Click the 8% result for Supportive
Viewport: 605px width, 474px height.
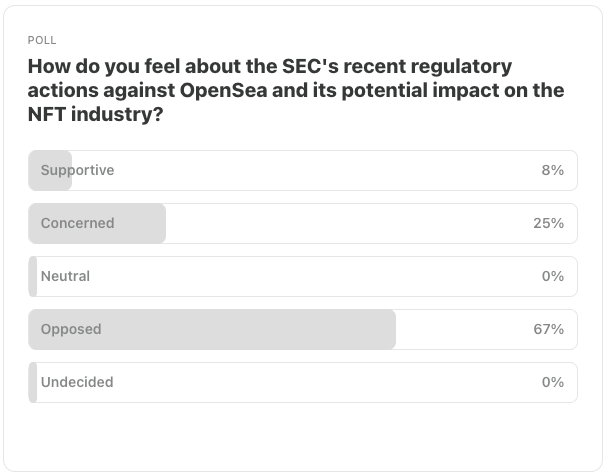(x=553, y=170)
